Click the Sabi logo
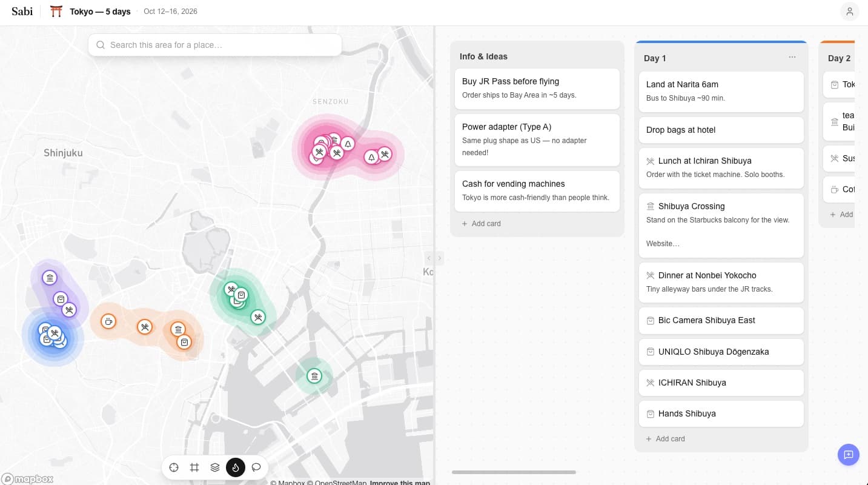The height and width of the screenshot is (485, 868). click(22, 11)
